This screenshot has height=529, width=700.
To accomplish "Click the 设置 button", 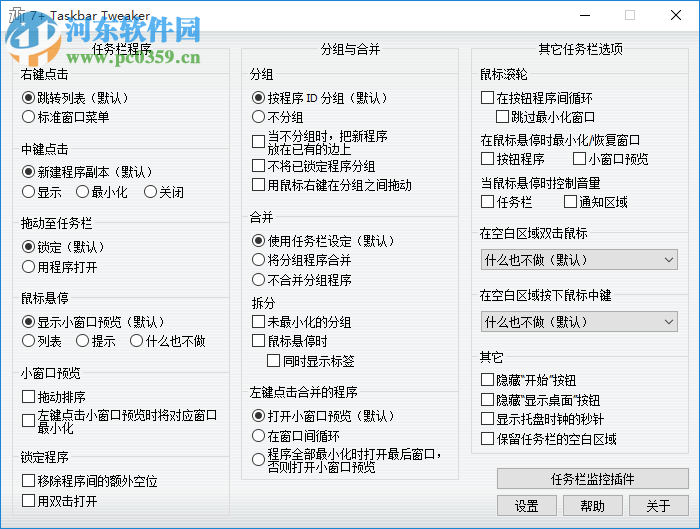I will [x=527, y=506].
